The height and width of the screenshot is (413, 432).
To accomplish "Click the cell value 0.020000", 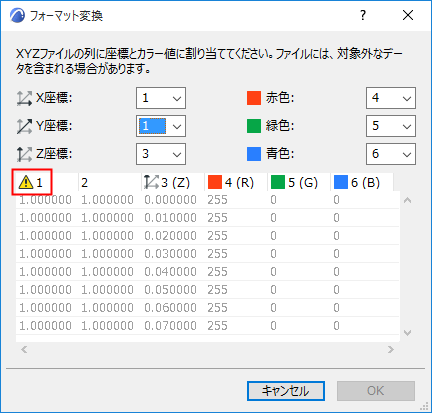I will pos(170,236).
